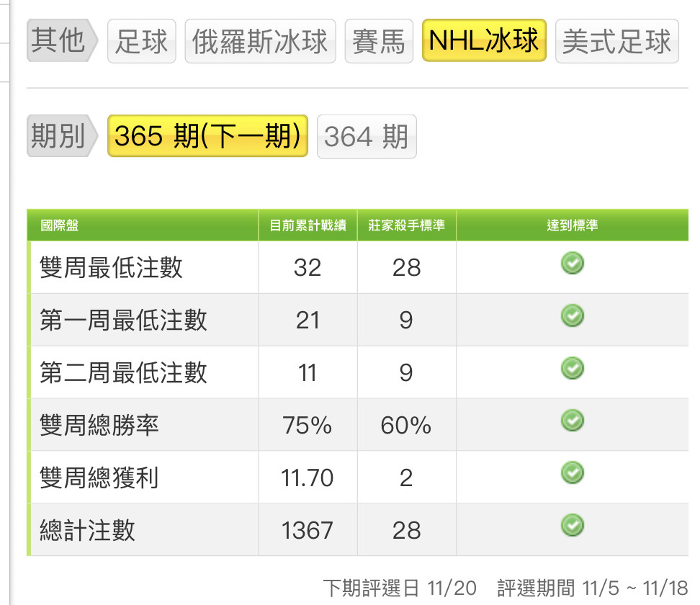Select the 總計注數 row label
This screenshot has height=605, width=700.
87,530
